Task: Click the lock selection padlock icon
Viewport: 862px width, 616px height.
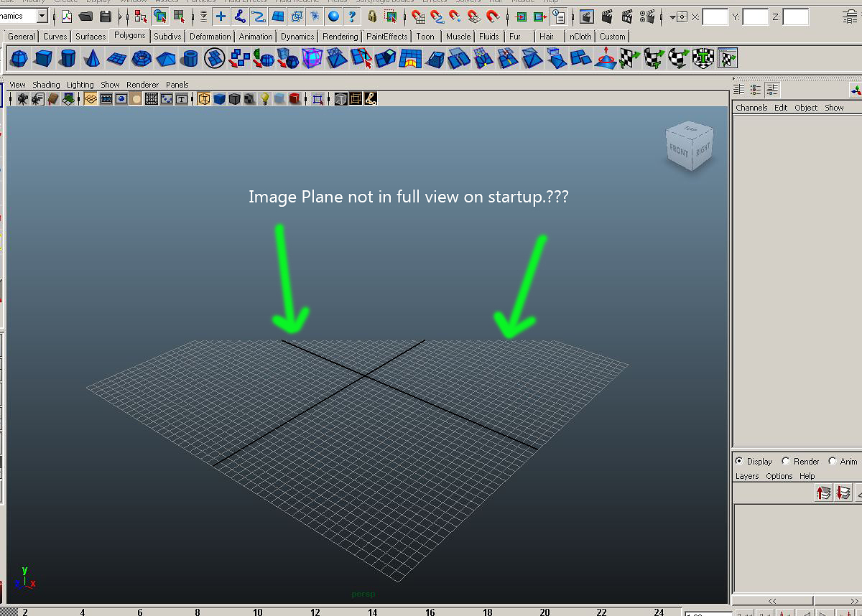Action: [372, 16]
